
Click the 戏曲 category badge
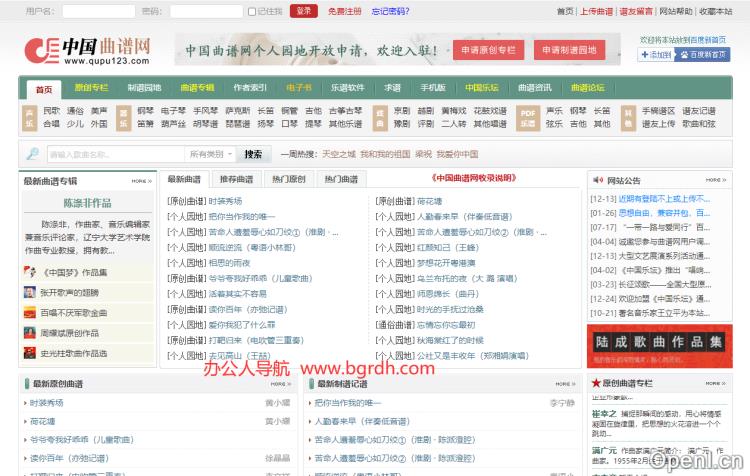click(380, 118)
